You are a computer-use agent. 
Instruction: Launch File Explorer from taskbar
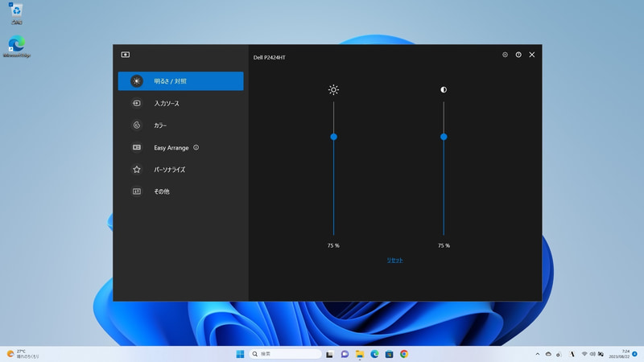click(x=360, y=354)
